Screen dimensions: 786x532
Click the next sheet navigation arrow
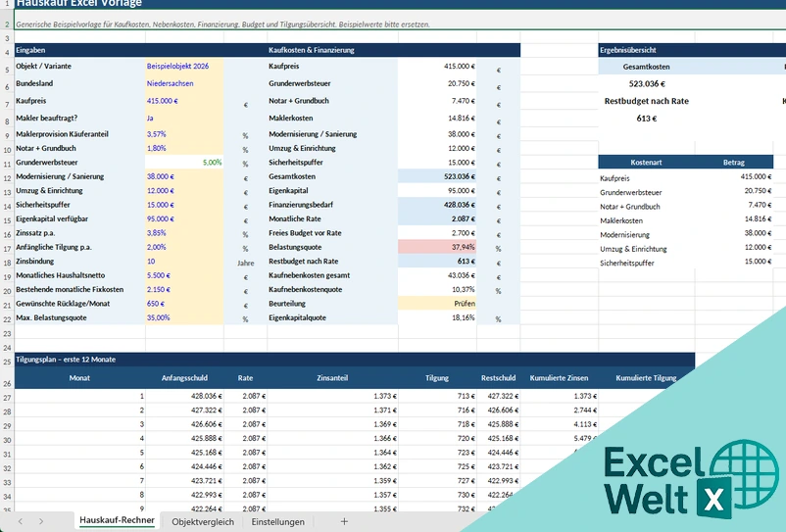tap(41, 521)
